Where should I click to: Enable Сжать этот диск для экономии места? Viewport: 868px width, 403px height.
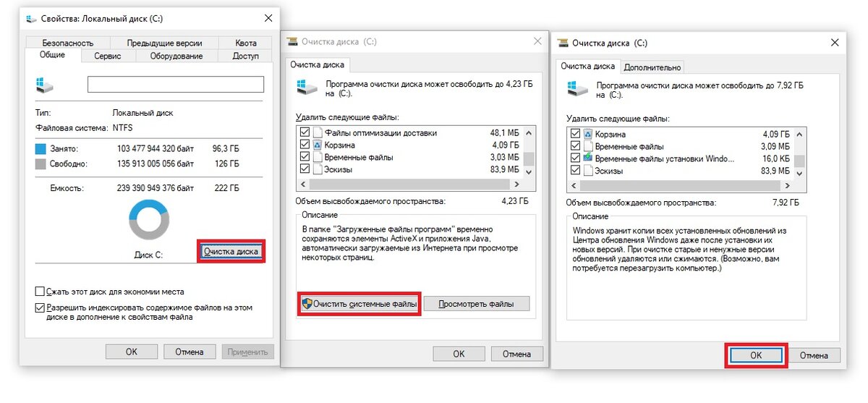(x=40, y=292)
